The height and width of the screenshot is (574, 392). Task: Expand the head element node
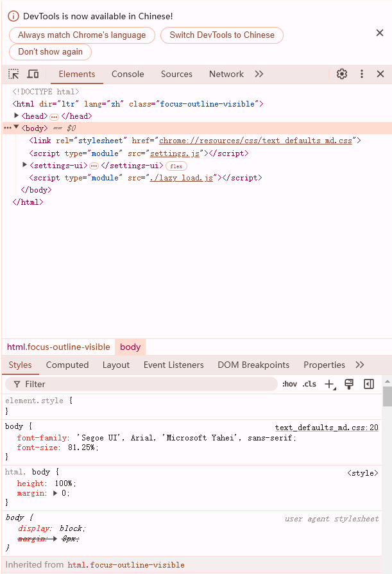click(17, 116)
